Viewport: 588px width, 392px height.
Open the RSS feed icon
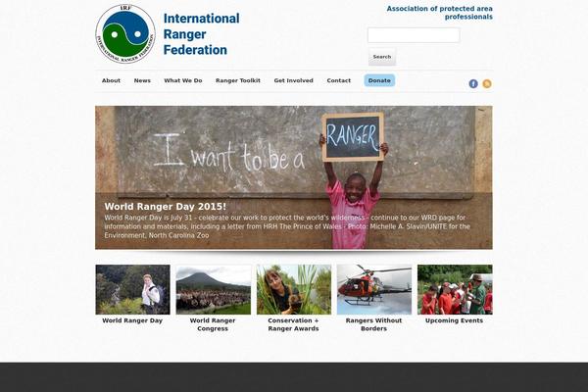487,83
